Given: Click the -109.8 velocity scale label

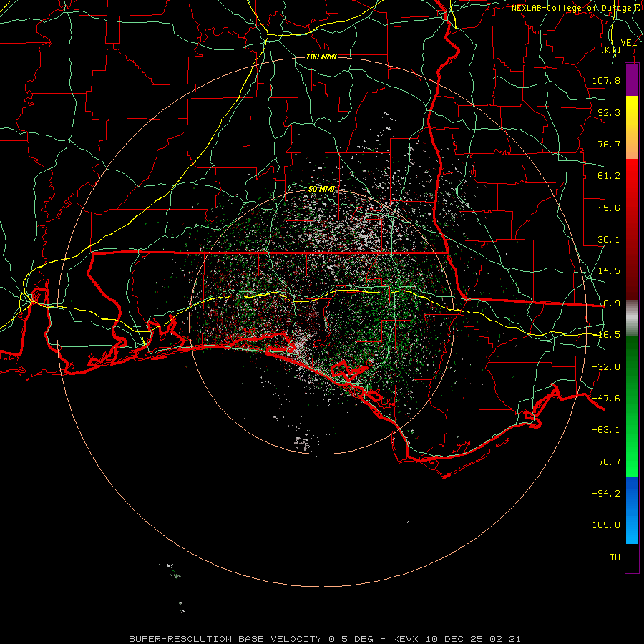Looking at the screenshot, I should 603,525.
